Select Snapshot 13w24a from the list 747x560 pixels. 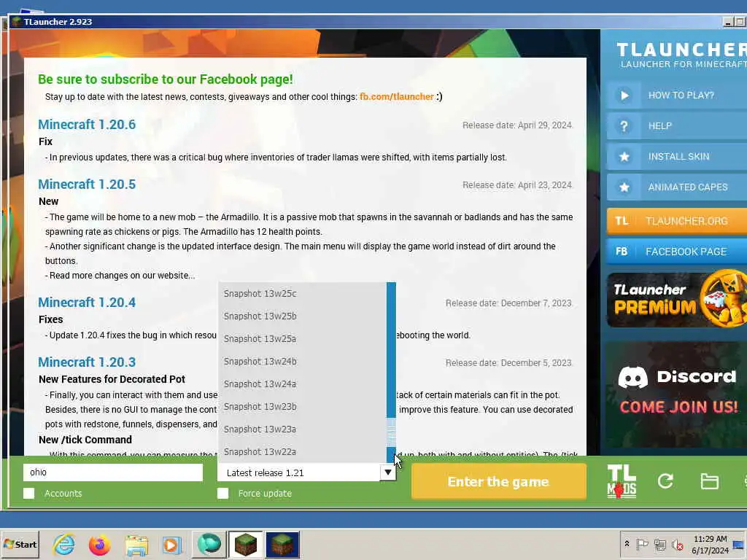pyautogui.click(x=303, y=384)
